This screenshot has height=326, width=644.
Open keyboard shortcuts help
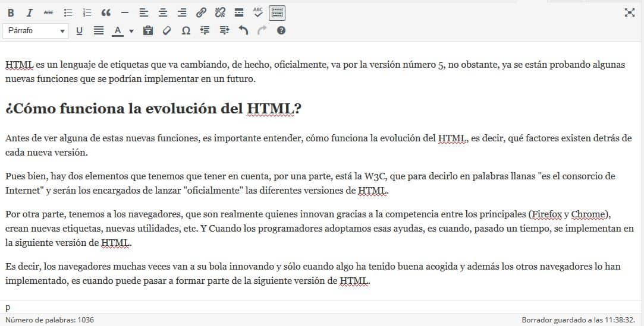point(281,31)
